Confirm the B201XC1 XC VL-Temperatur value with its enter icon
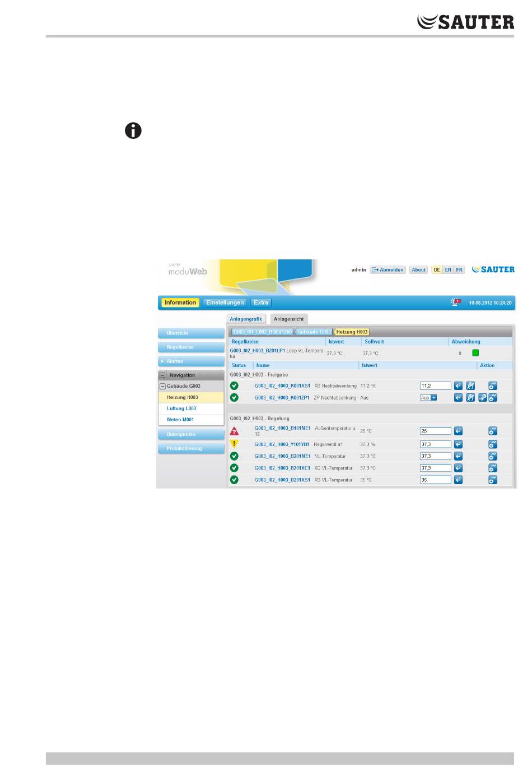 click(x=458, y=468)
